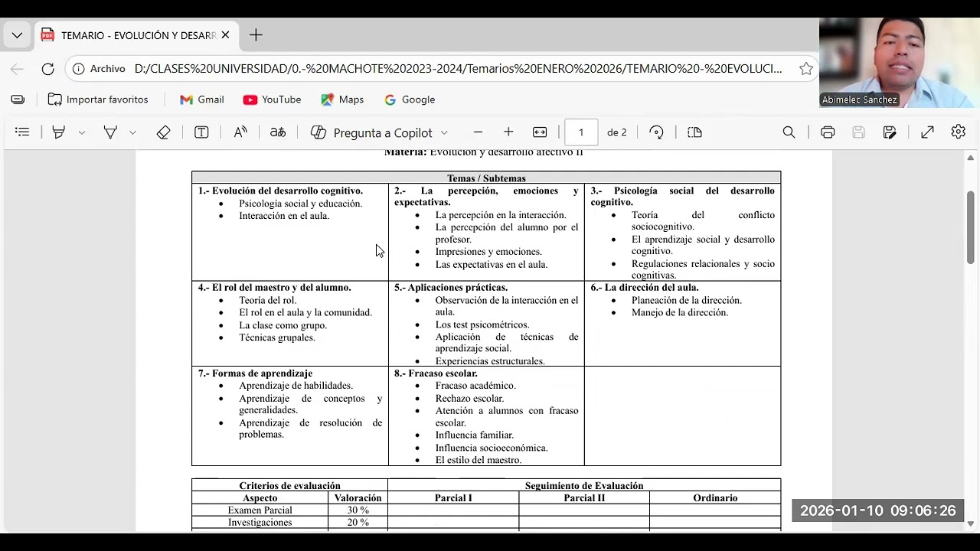Select the eraser tool
Image resolution: width=980 pixels, height=551 pixels.
click(163, 132)
